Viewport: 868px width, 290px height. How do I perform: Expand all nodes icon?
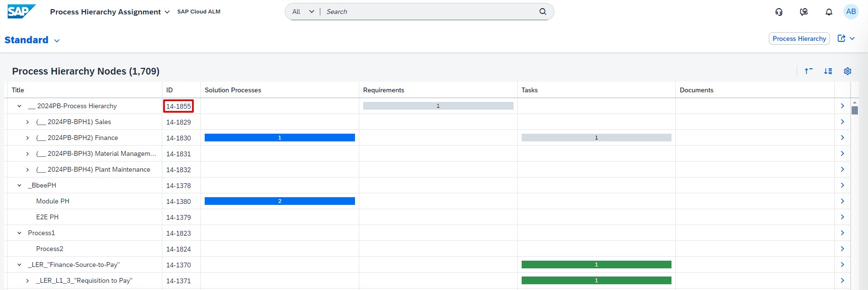pos(828,71)
